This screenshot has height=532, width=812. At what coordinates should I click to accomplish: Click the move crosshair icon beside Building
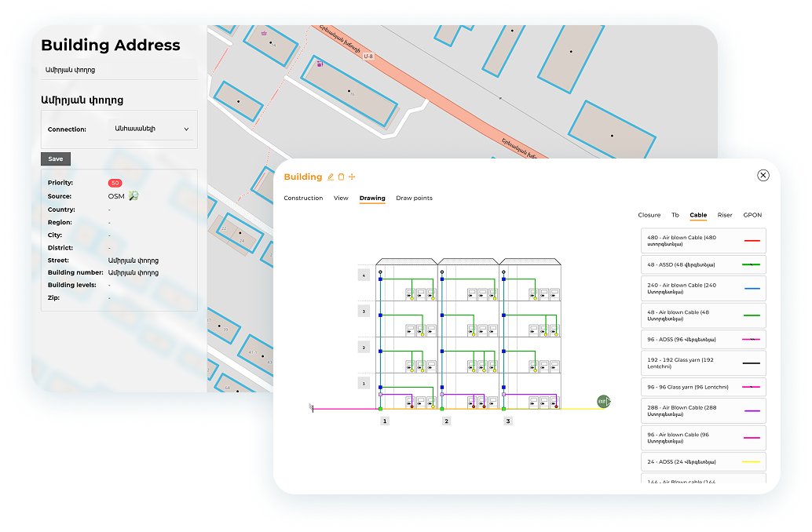pos(352,177)
